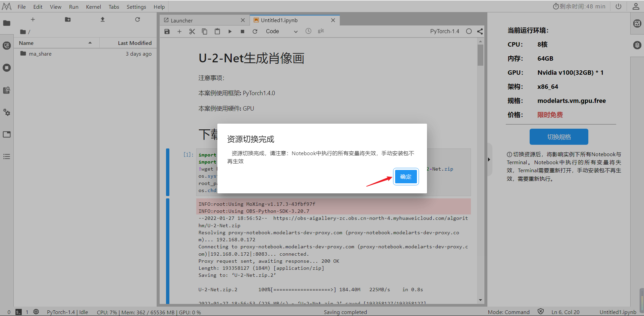Sort files by Last Modified column
The width and height of the screenshot is (644, 316).
(x=128, y=43)
